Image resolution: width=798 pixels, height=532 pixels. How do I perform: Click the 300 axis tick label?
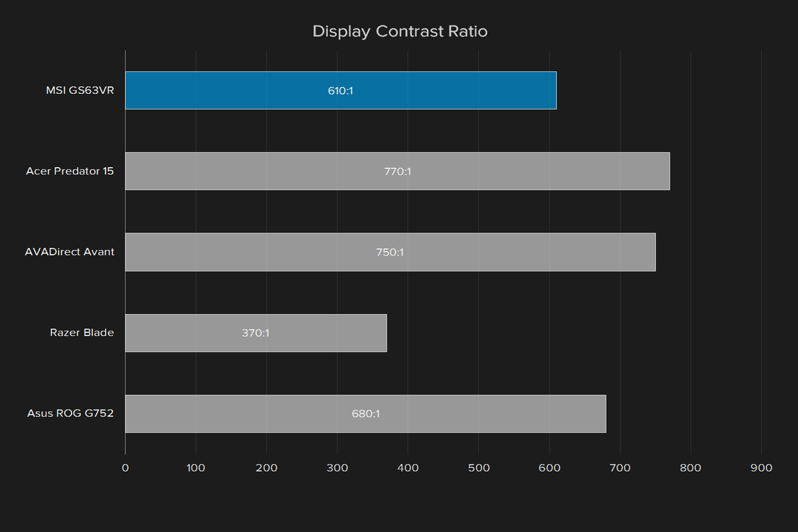pos(337,468)
